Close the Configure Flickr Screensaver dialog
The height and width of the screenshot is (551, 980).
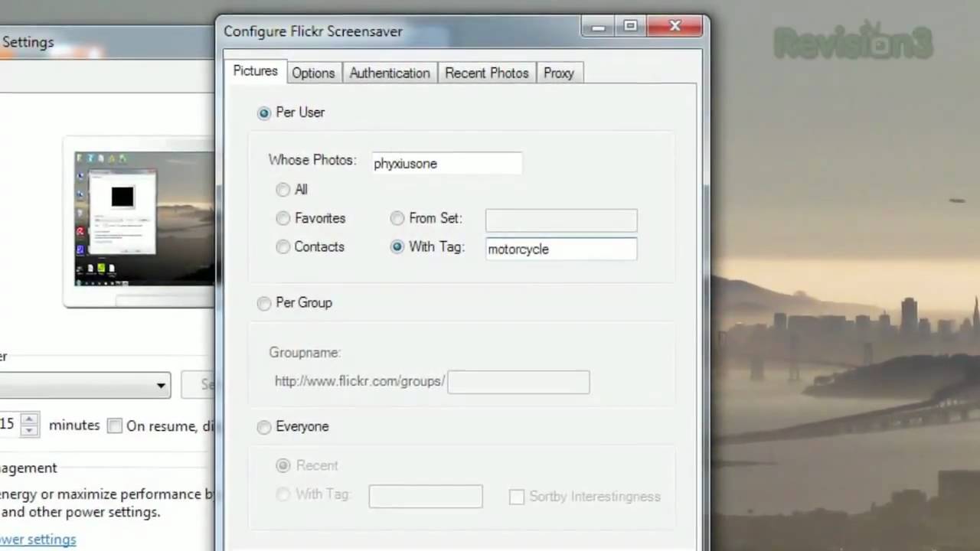coord(675,27)
